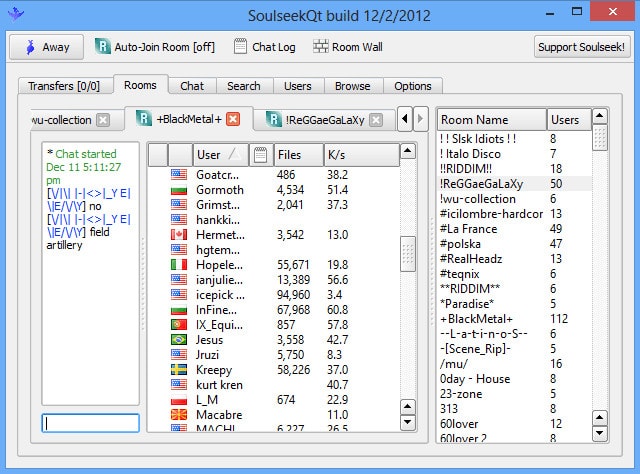Show next room tabs with right arrow

click(420, 119)
